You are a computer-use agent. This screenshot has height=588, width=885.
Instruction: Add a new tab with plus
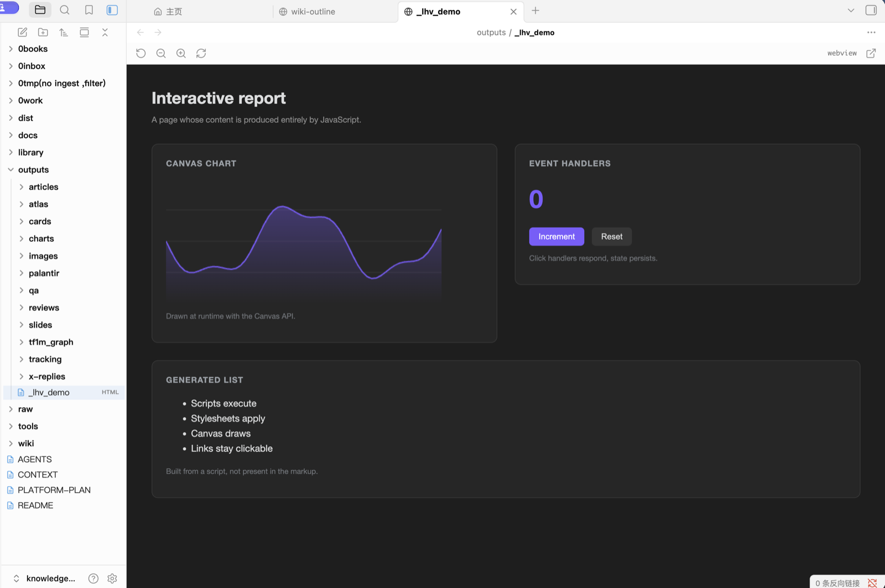point(535,11)
